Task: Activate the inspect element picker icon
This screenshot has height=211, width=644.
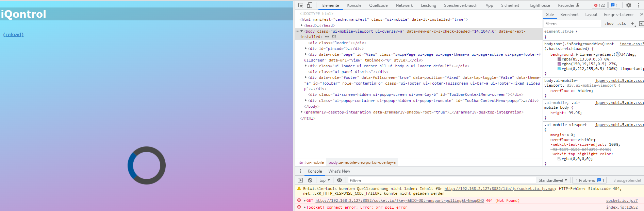Action: [x=300, y=5]
